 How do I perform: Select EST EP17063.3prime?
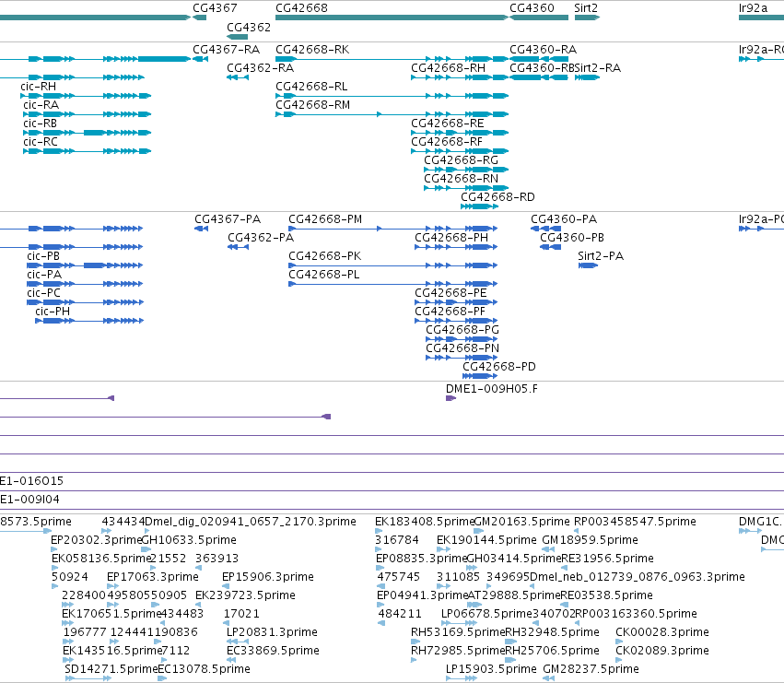(153, 577)
